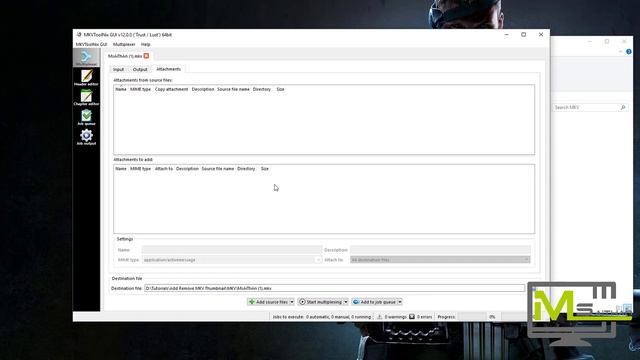Open the Multiplexer tool in sidebar
The image size is (640, 360).
click(x=86, y=58)
